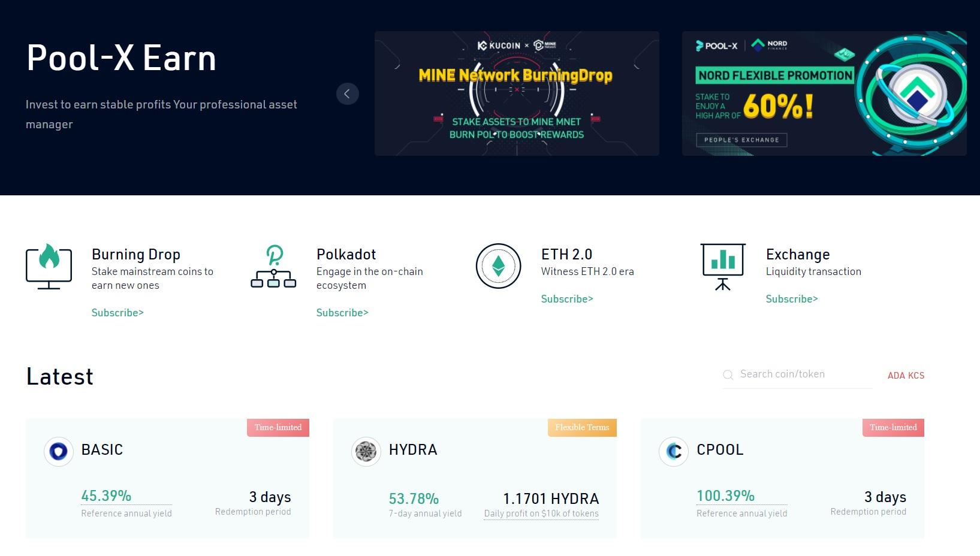
Task: Click the Burning Drop monitor flame icon
Action: click(49, 266)
